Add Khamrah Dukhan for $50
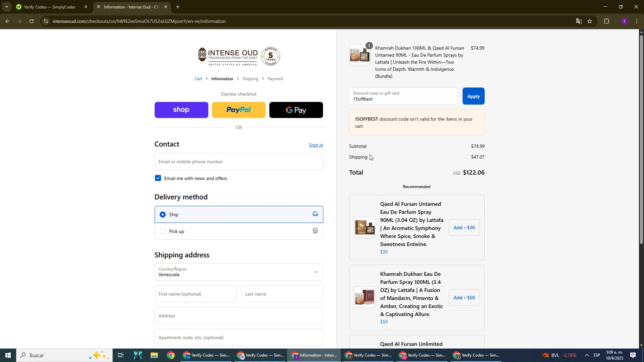 464,298
